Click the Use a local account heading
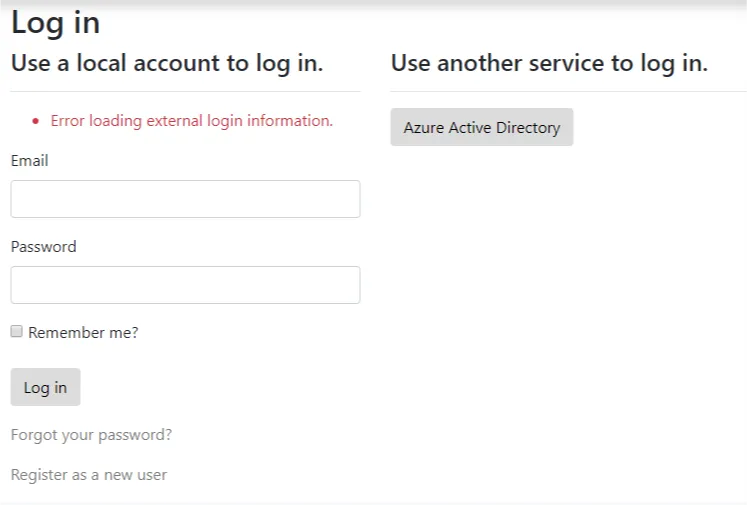The width and height of the screenshot is (747, 505). (x=167, y=63)
